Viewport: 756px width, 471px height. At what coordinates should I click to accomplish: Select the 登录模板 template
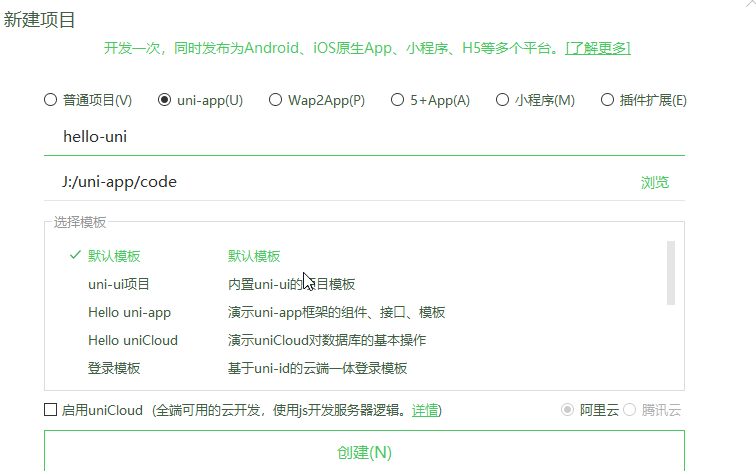[x=114, y=368]
